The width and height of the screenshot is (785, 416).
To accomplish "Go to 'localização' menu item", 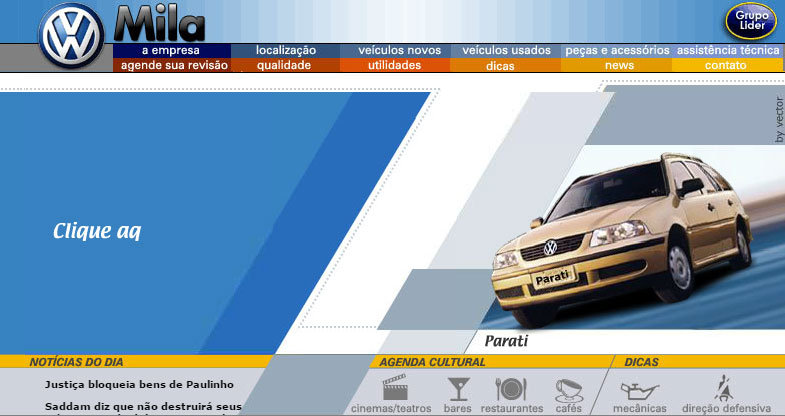I will (286, 51).
